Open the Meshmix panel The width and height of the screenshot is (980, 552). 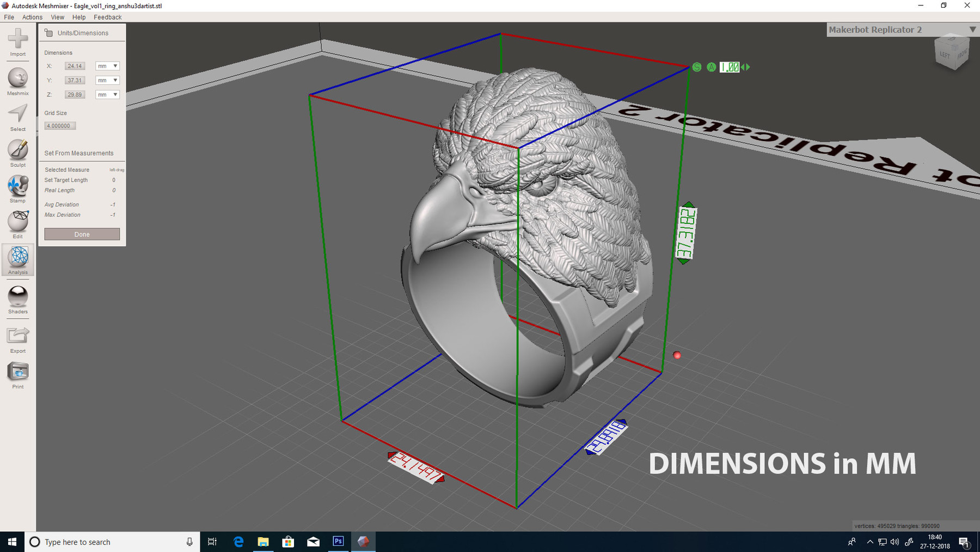(17, 79)
